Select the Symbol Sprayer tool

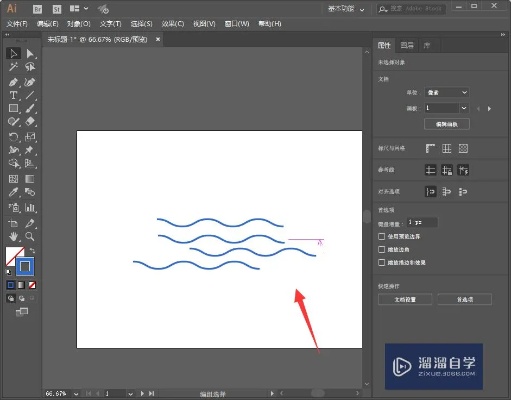[13, 208]
